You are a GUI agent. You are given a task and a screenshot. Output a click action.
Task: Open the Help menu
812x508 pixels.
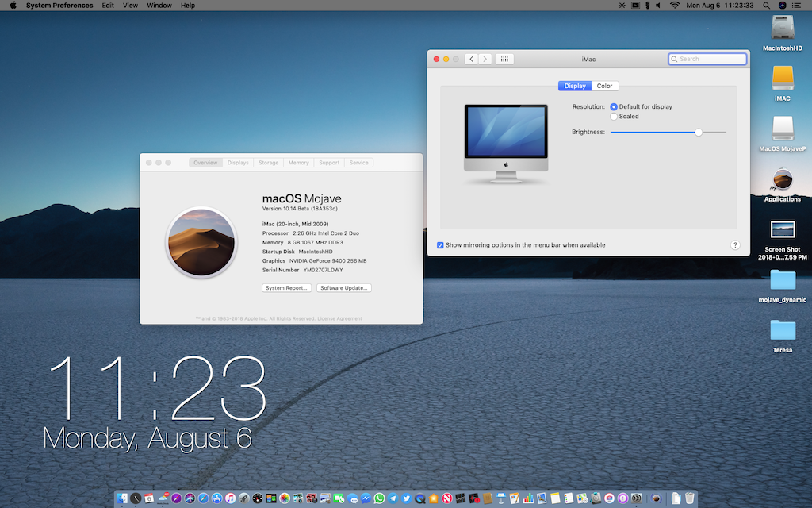[x=188, y=6]
